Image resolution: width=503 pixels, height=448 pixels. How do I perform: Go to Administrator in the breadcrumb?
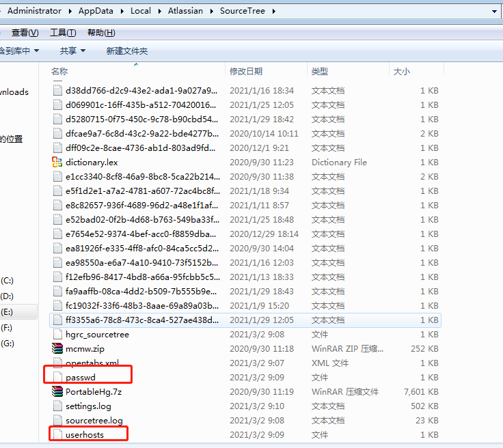click(x=34, y=11)
